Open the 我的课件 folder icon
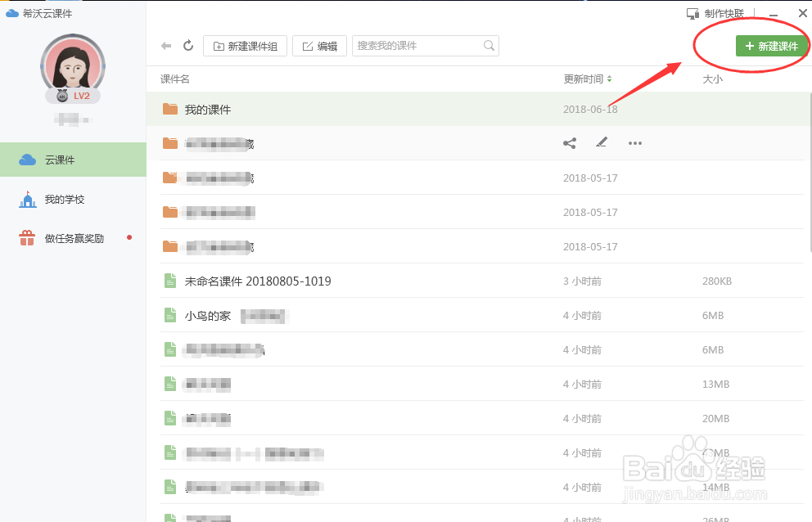812x522 pixels. 169,108
